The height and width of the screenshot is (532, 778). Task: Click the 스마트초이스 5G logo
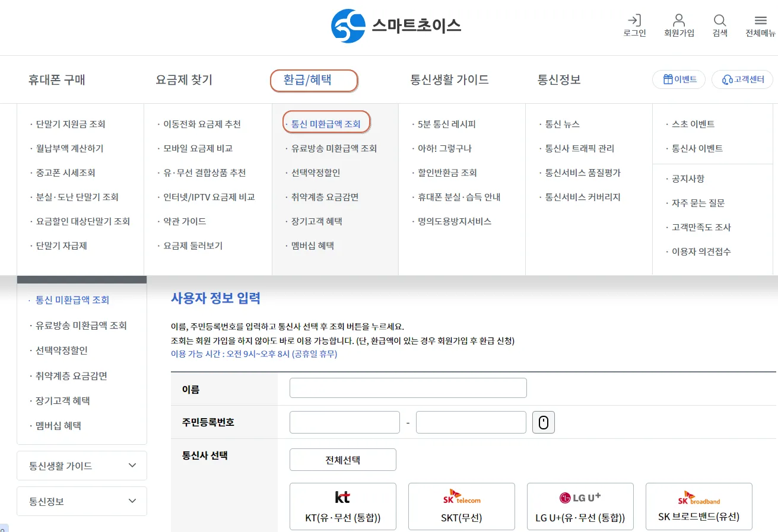point(395,25)
